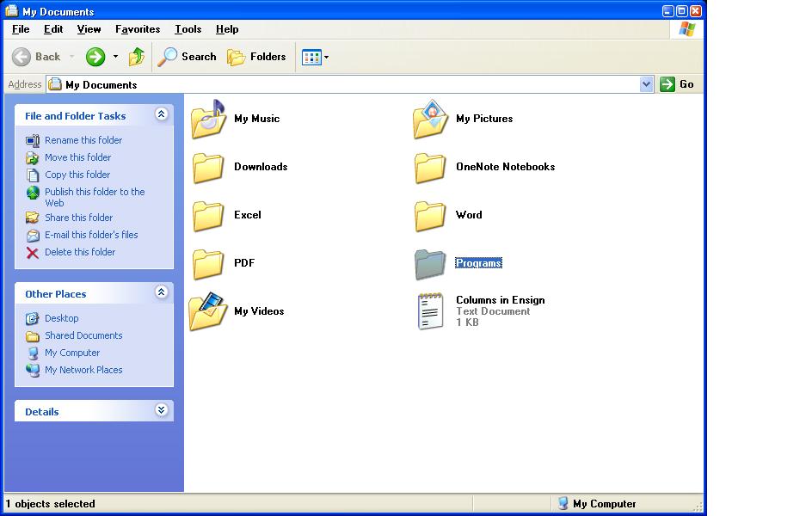Open the View menu
812x516 pixels.
(x=89, y=29)
